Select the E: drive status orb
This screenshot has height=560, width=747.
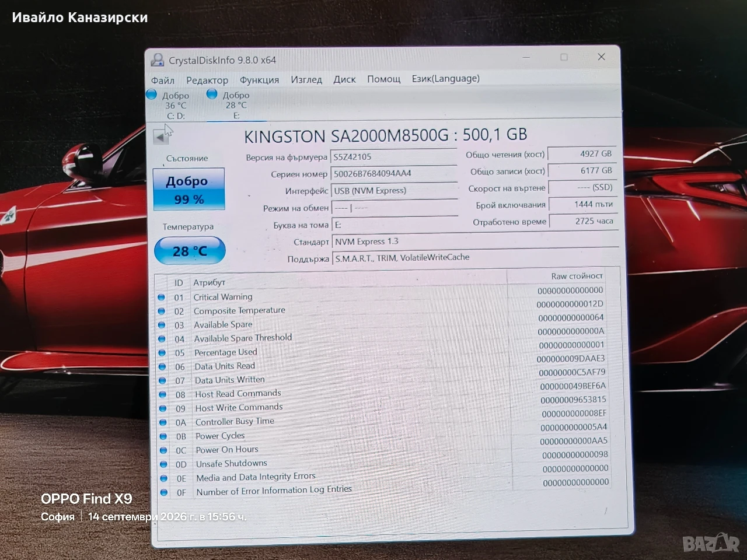click(x=212, y=94)
